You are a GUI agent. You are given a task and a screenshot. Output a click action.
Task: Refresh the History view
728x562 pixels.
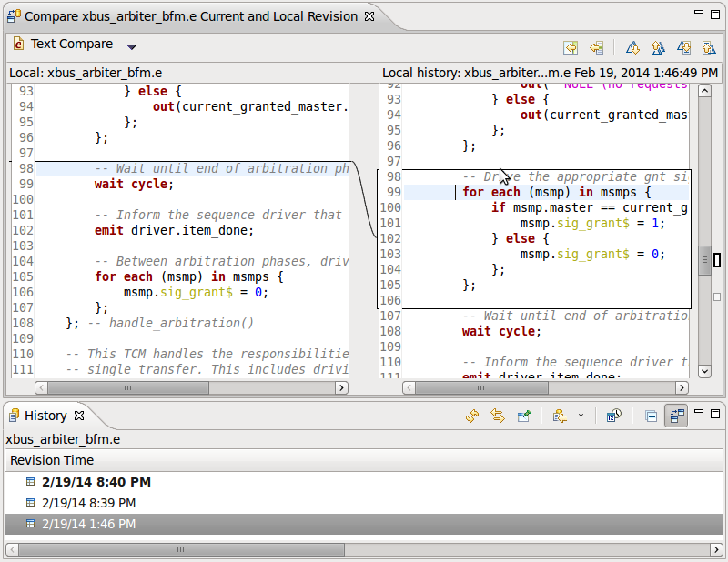click(472, 416)
